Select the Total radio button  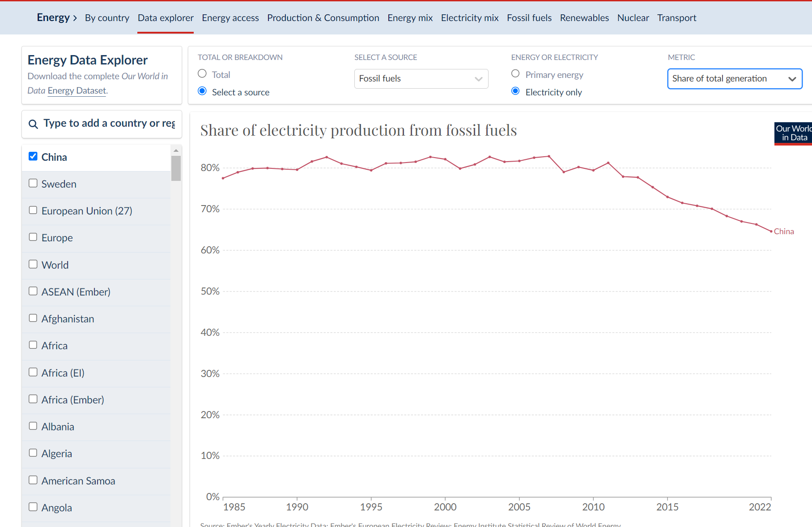pyautogui.click(x=202, y=73)
